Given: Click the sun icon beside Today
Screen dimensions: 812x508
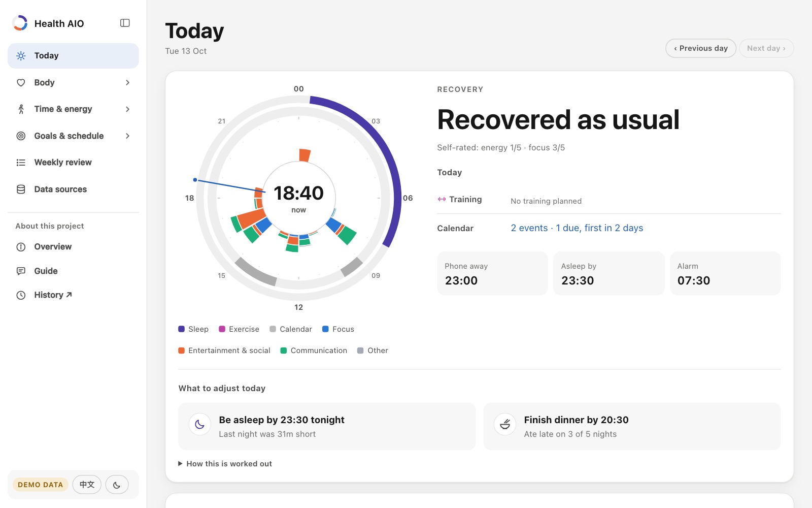Looking at the screenshot, I should coord(21,56).
